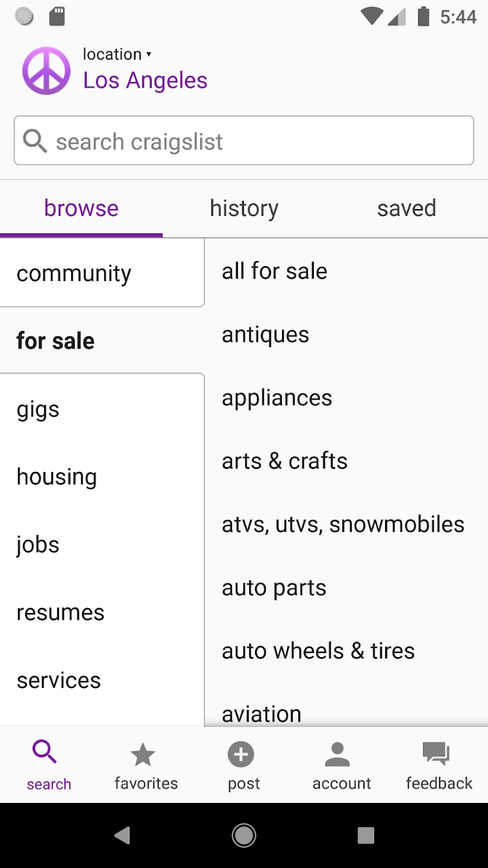Tap the magnifier icon in search box
The image size is (488, 868).
click(35, 141)
